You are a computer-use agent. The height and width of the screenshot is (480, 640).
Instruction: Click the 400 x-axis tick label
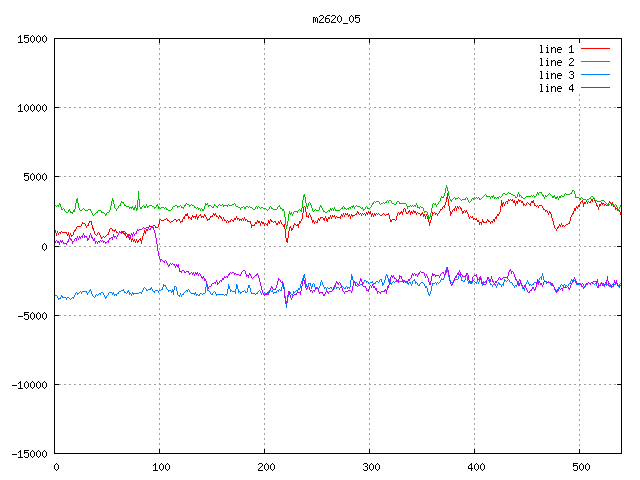pos(475,467)
